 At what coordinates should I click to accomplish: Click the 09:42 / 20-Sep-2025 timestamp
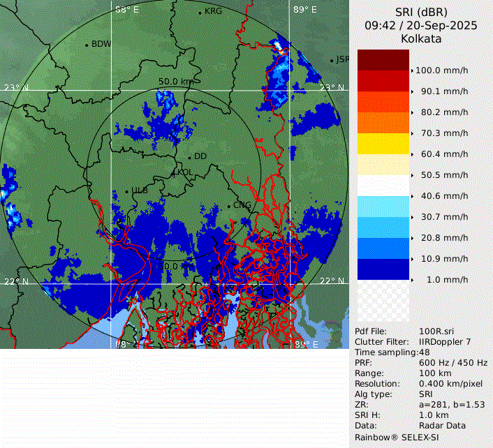click(420, 25)
